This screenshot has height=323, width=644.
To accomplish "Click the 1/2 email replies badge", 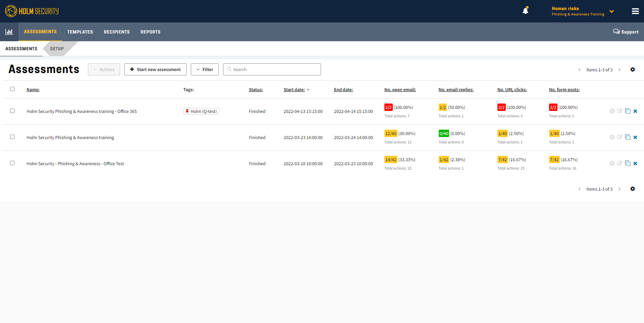I will 443,107.
